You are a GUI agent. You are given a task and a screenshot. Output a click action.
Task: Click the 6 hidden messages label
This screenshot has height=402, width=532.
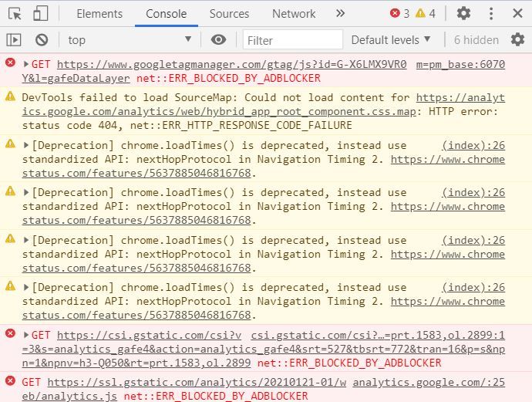click(x=476, y=40)
